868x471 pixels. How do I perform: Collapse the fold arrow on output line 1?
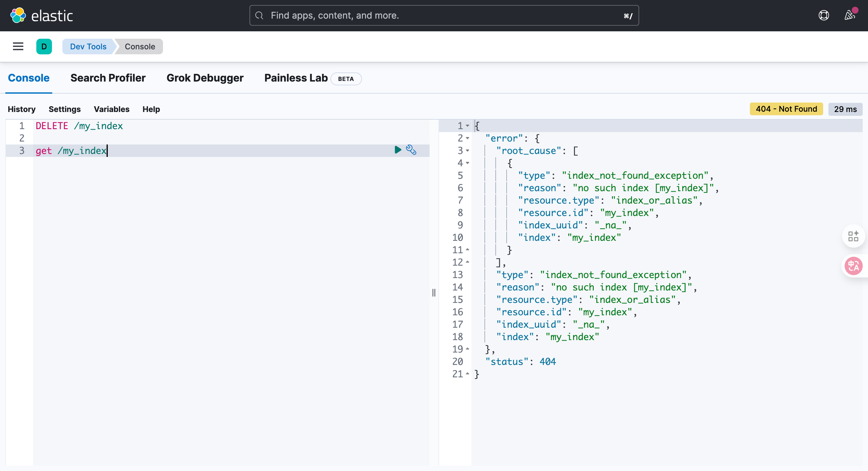coord(468,126)
